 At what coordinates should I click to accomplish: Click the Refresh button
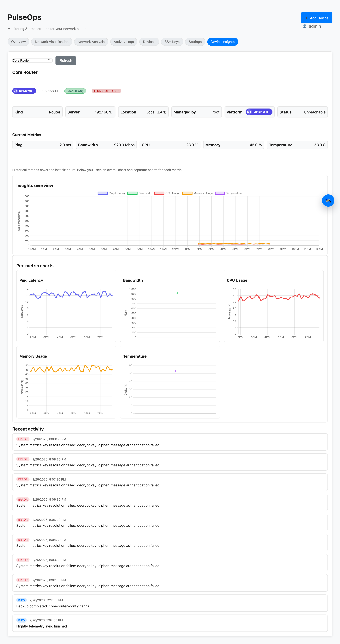66,61
